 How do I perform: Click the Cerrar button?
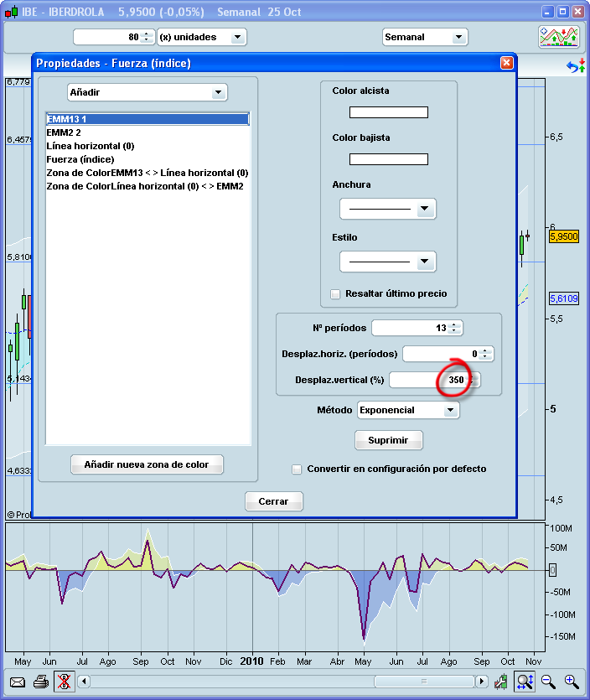[x=273, y=501]
